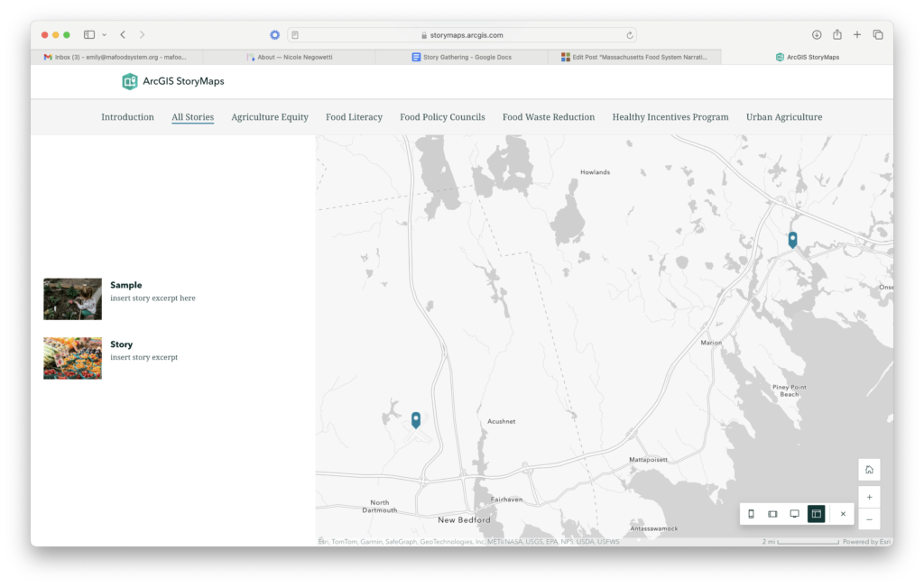Click the North Dartmouth map label
This screenshot has height=587, width=924.
(380, 507)
